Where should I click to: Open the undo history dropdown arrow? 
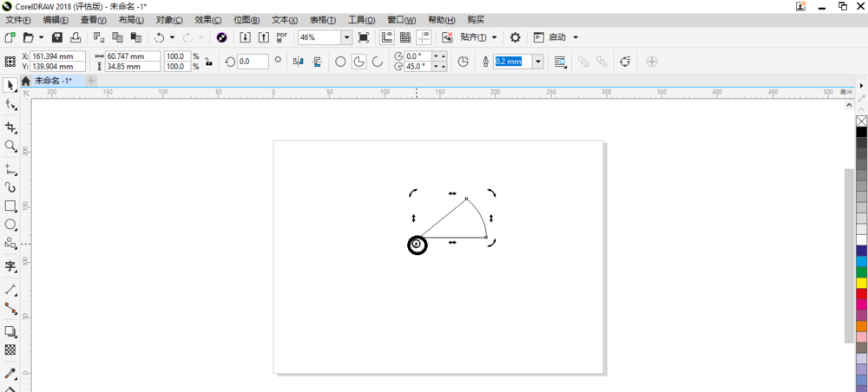(x=172, y=37)
